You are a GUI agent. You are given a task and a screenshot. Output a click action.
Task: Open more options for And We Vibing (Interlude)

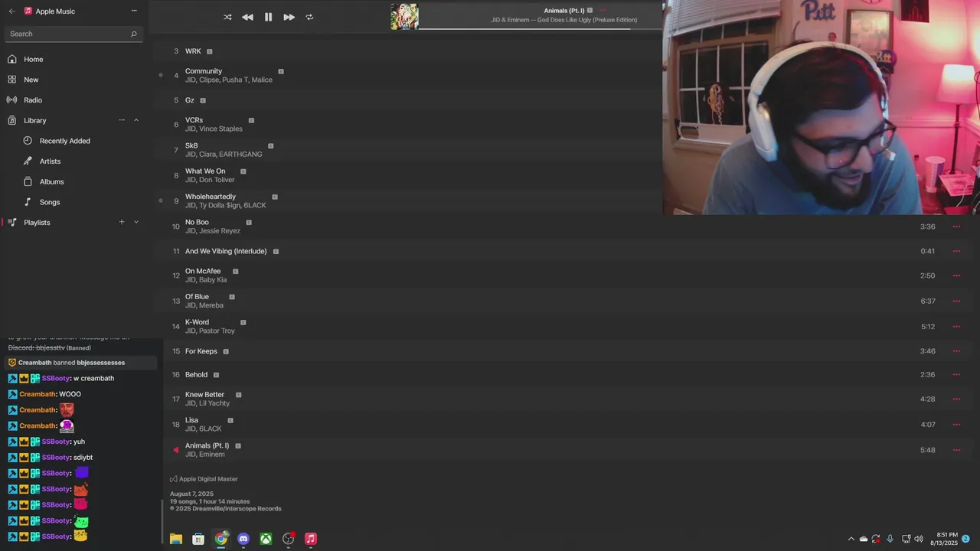[956, 251]
